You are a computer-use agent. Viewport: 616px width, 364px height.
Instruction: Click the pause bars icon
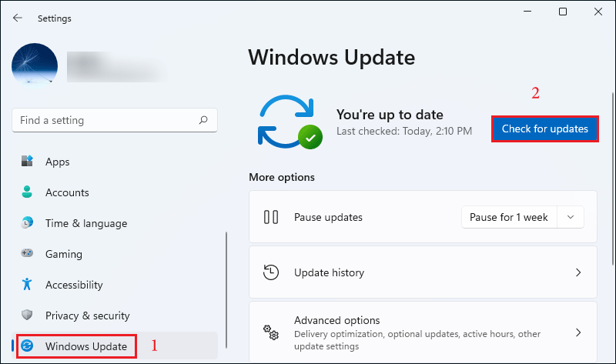[271, 217]
